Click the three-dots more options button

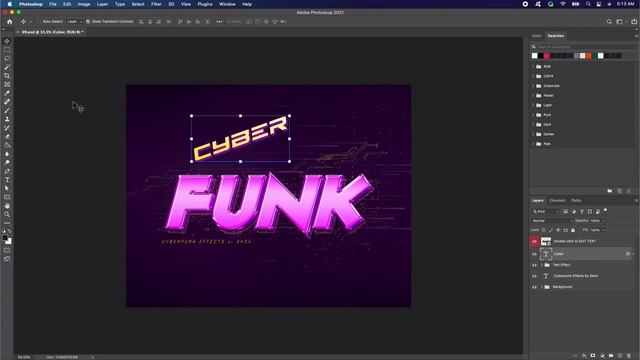219,22
